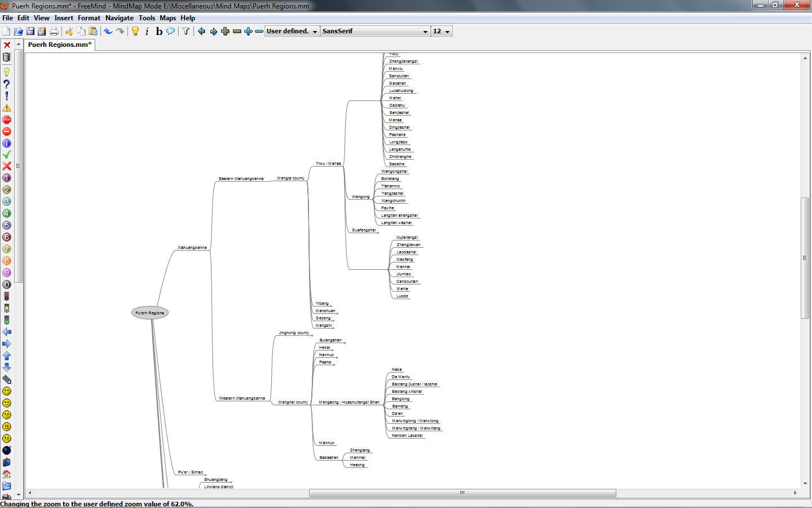Click the new child node lightbulb in toolbar
The image size is (812, 508).
(x=135, y=31)
